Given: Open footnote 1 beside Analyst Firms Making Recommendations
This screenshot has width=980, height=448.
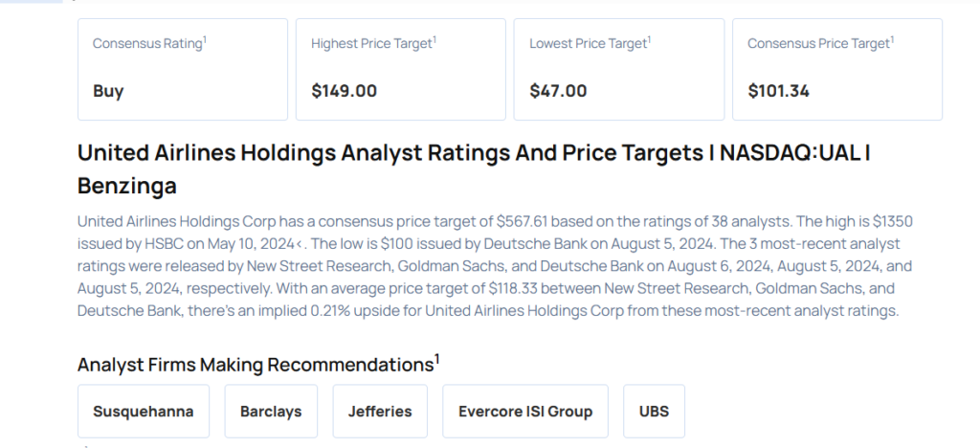Looking at the screenshot, I should (x=437, y=359).
